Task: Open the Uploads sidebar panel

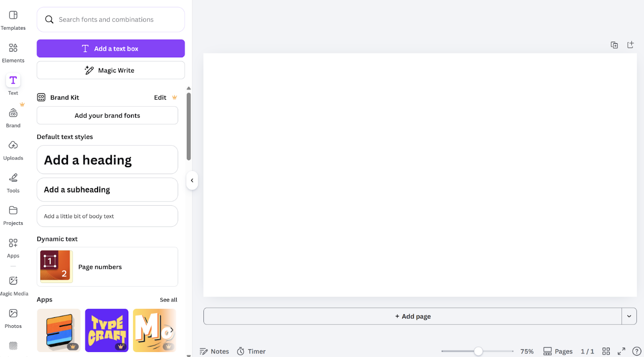Action: coord(13,150)
